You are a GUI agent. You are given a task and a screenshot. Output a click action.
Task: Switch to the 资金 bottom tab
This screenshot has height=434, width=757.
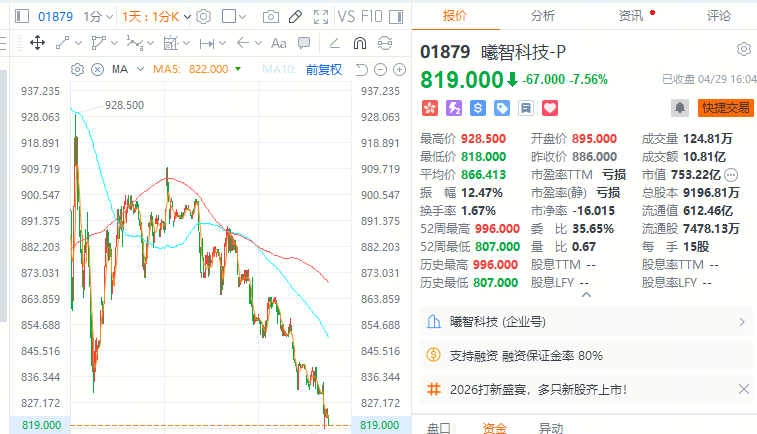tap(494, 428)
